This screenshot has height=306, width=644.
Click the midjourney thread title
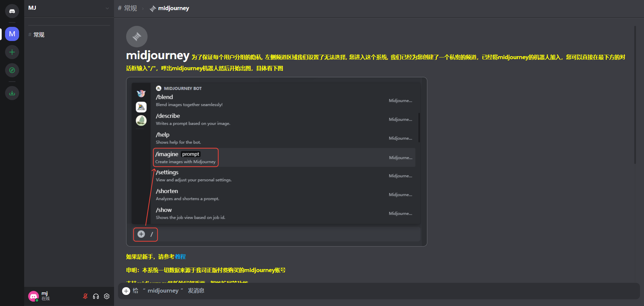(x=173, y=8)
